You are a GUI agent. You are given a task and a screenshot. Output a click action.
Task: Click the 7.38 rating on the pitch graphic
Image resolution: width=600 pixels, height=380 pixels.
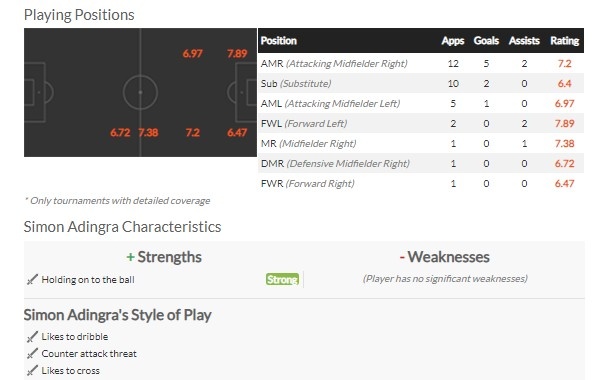pos(148,133)
